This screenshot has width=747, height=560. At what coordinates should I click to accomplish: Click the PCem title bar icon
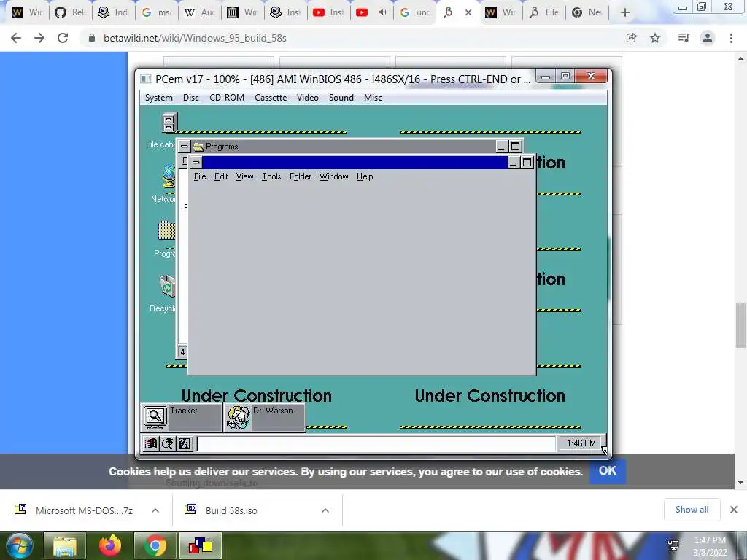[x=146, y=79]
